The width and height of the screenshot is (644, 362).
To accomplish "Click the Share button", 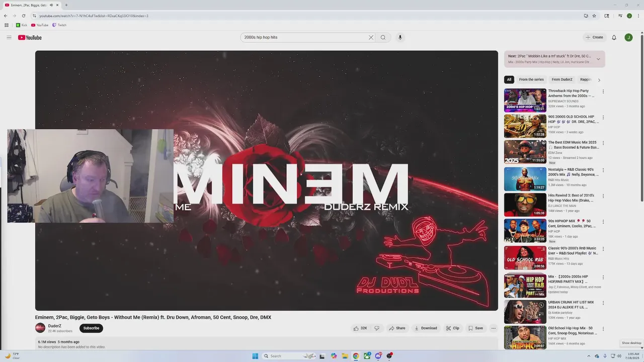I will pyautogui.click(x=397, y=328).
